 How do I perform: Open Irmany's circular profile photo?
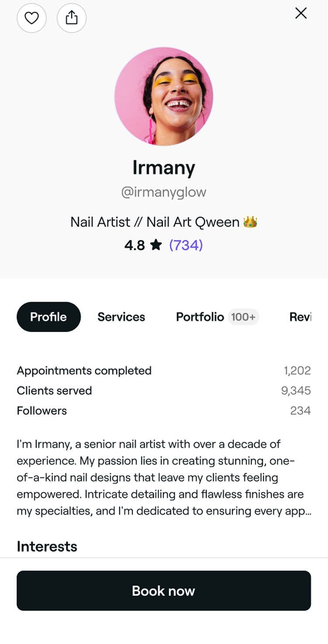click(x=164, y=96)
